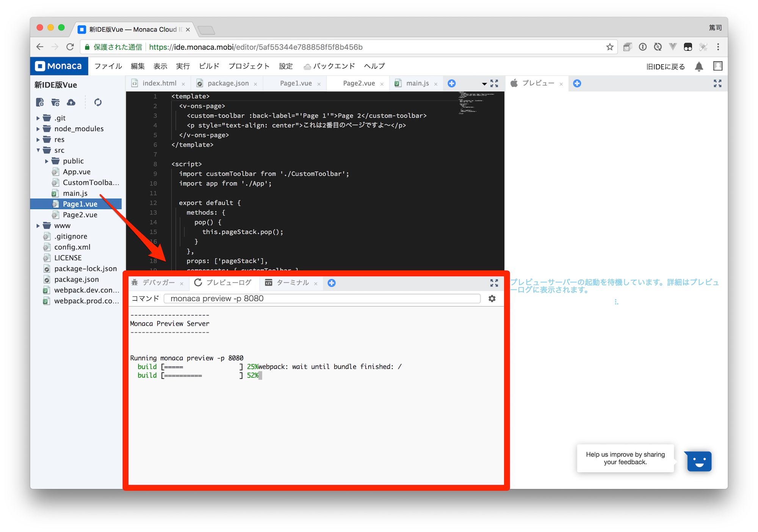Click the project tree refresh icon
The image size is (758, 532).
(x=98, y=102)
